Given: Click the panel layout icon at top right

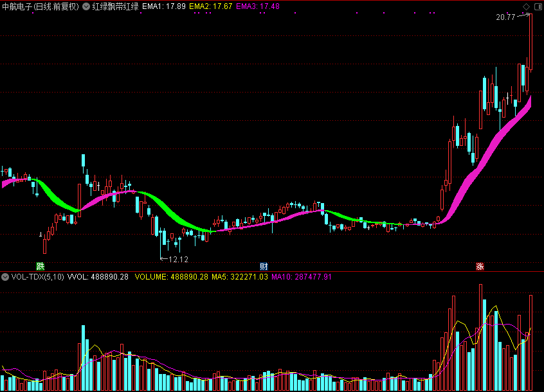Looking at the screenshot, I should [x=538, y=6].
